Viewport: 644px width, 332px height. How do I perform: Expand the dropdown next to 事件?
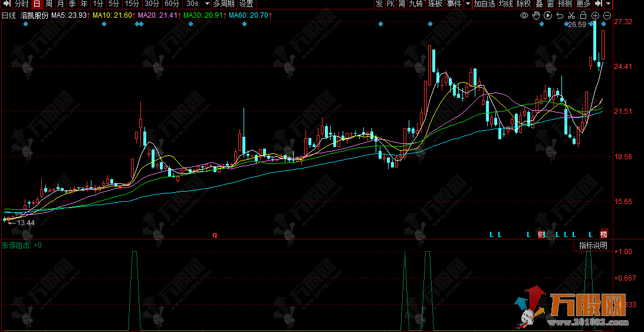coord(467,4)
